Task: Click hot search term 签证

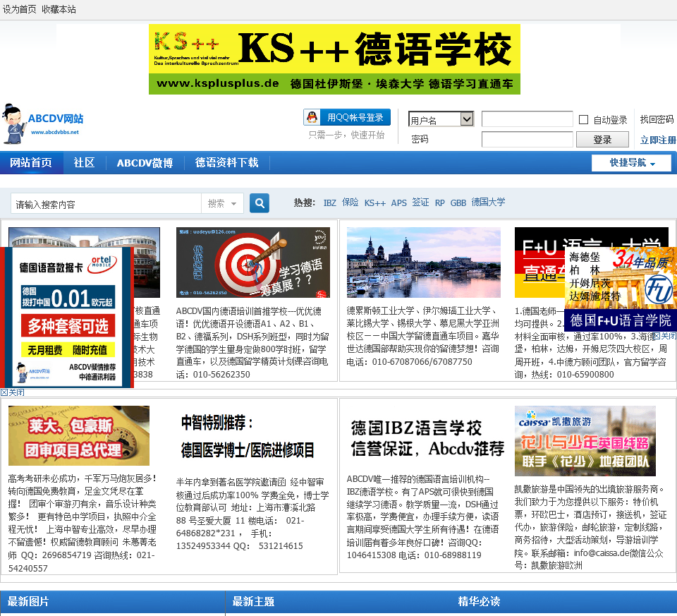Action: 420,203
